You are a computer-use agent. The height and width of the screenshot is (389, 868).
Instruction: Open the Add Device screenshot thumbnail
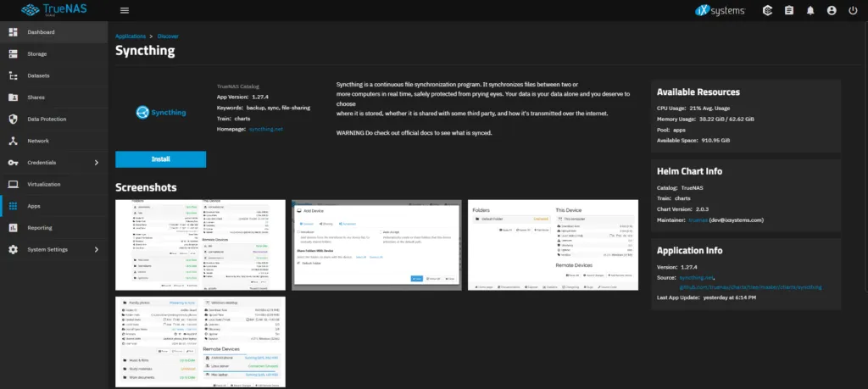(376, 245)
